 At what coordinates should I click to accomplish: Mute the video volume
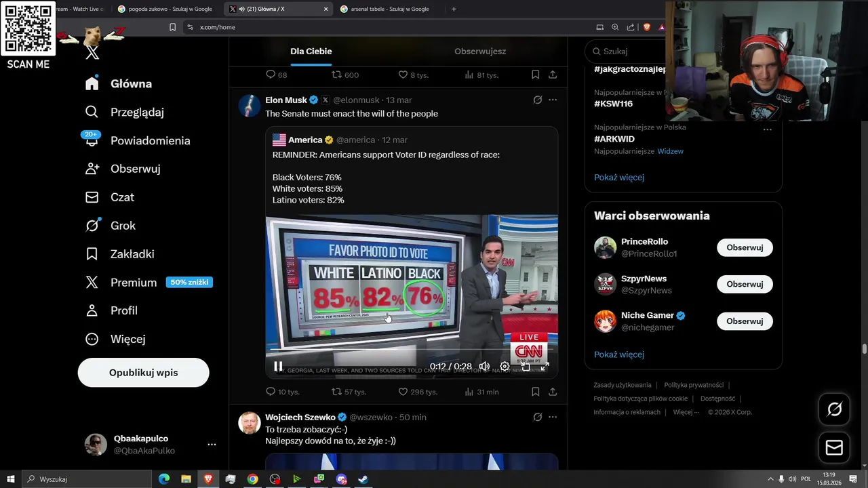484,366
